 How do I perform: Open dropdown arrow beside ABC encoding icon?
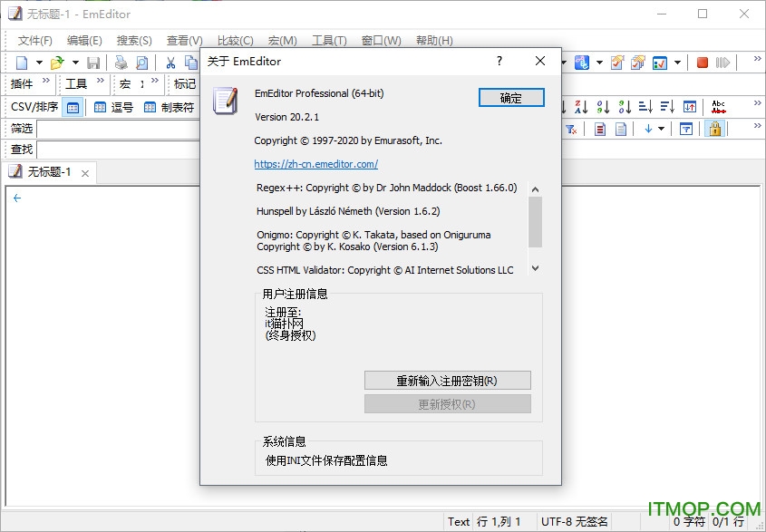(x=600, y=63)
